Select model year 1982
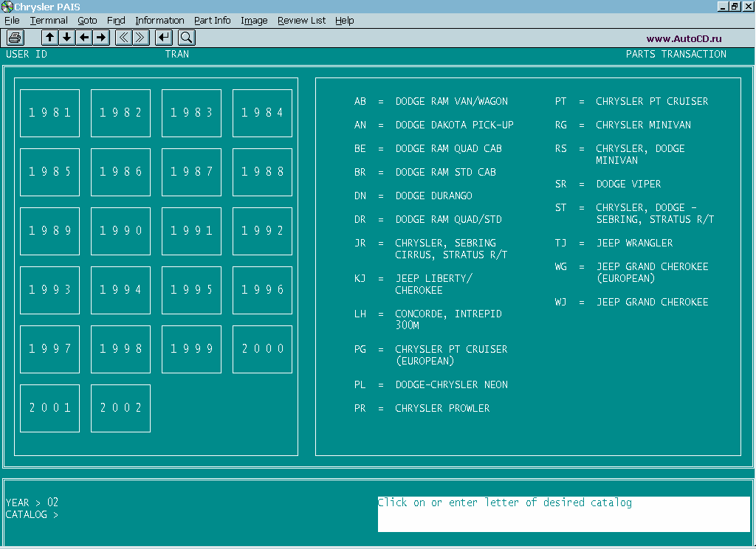 pos(120,113)
